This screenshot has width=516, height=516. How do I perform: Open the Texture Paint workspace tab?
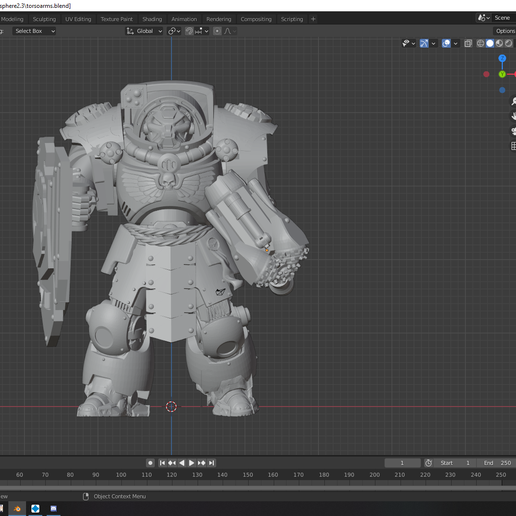click(117, 19)
